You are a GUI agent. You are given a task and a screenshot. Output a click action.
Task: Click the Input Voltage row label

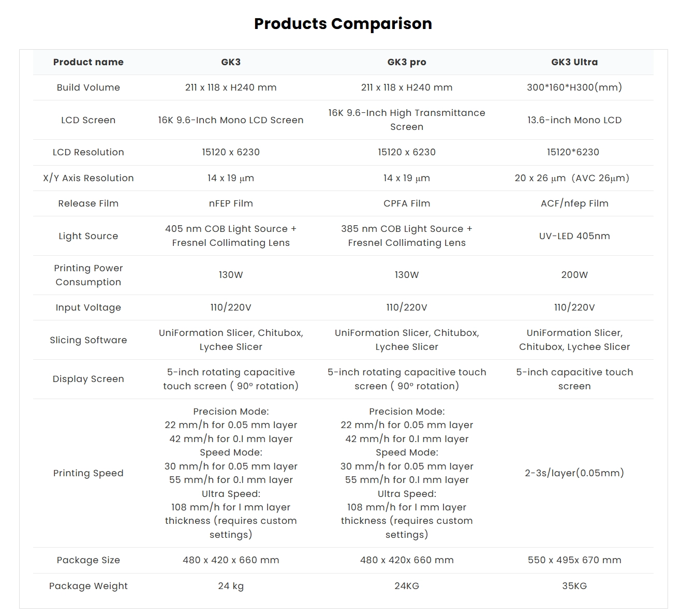(88, 307)
